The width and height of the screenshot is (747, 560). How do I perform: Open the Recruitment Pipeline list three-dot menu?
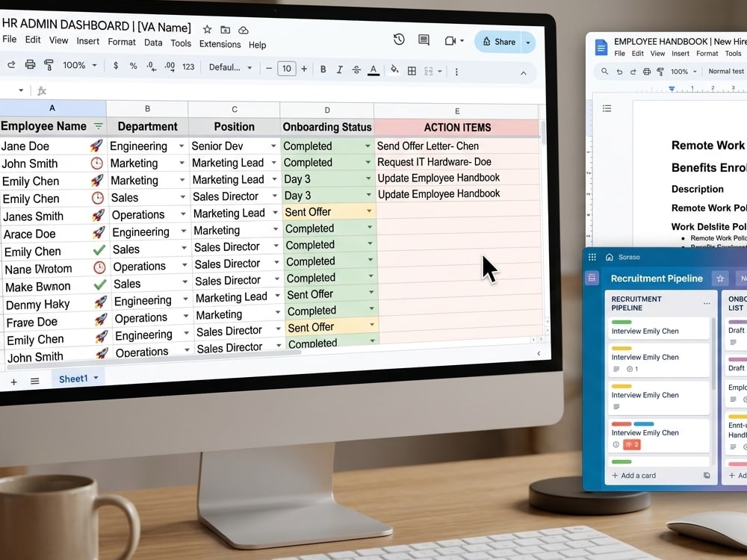pyautogui.click(x=707, y=303)
